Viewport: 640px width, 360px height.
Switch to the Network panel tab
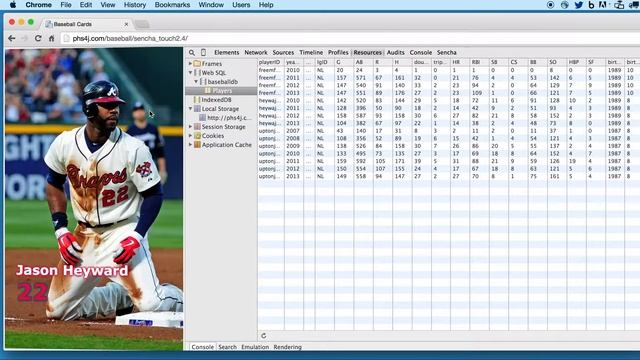256,52
